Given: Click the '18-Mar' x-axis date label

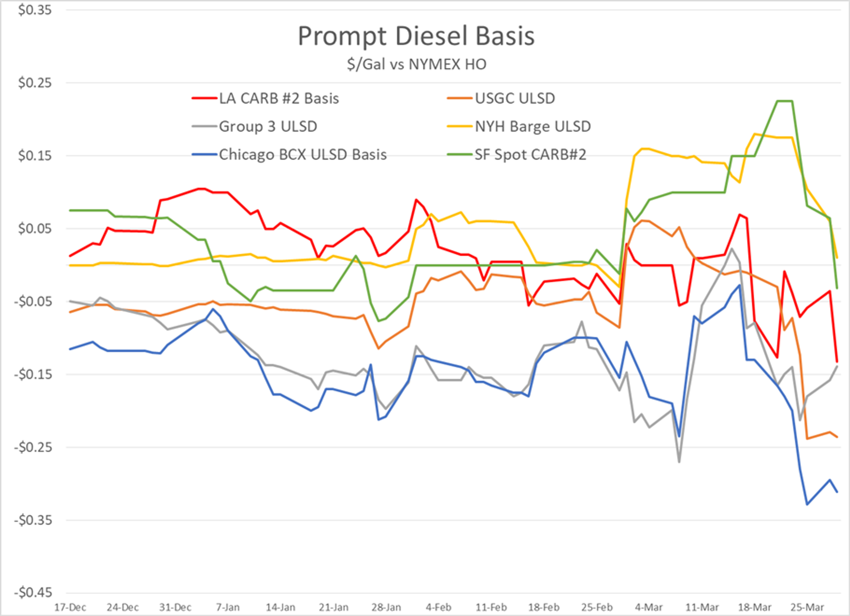Looking at the screenshot, I should pos(754,607).
